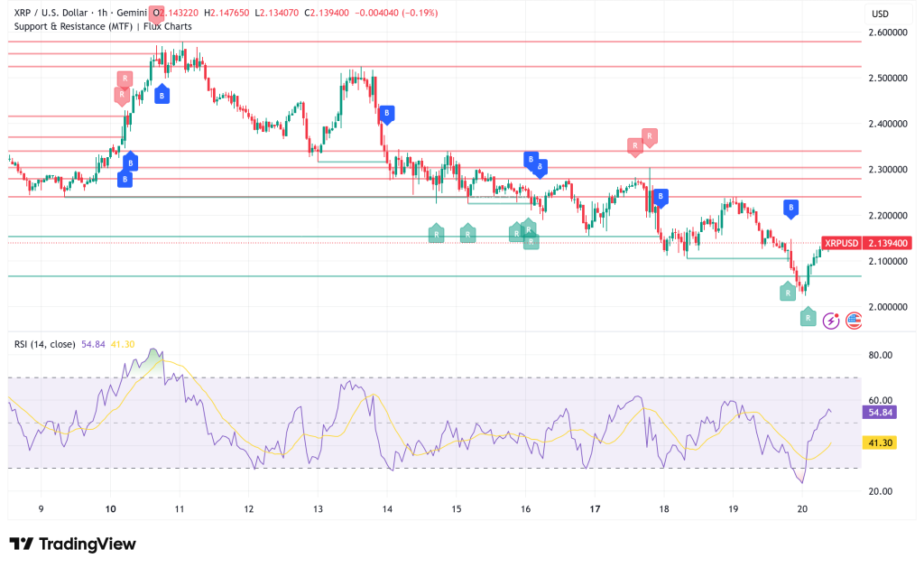Click the blue B marker at the Dec 10 rally
The image size is (924, 568).
click(x=162, y=94)
